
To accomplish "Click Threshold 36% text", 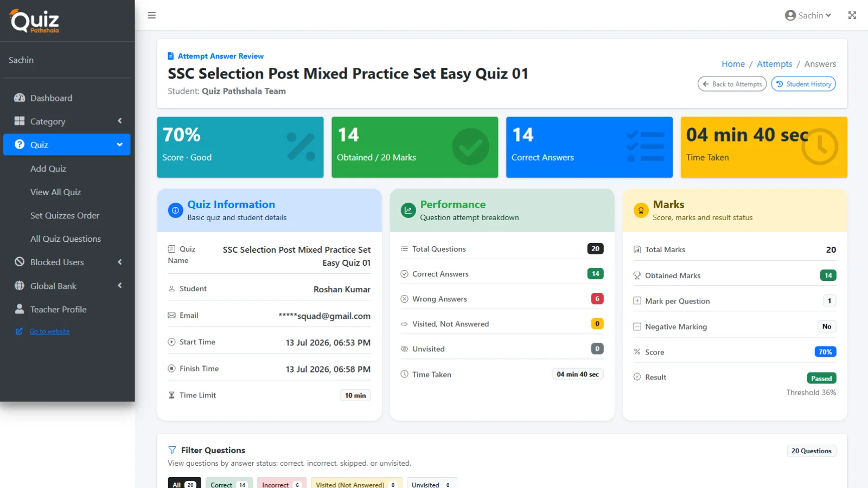I will pos(811,393).
